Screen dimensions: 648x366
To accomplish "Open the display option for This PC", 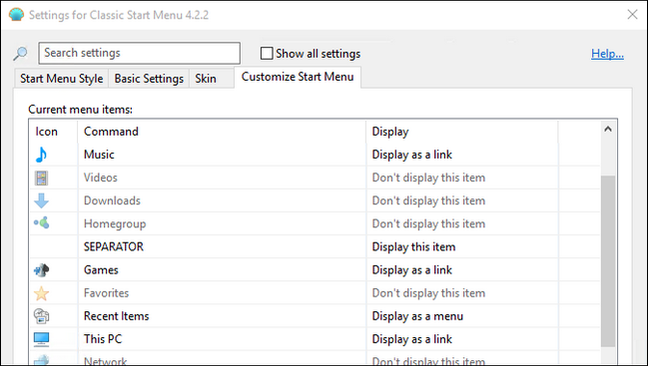I will tap(412, 339).
